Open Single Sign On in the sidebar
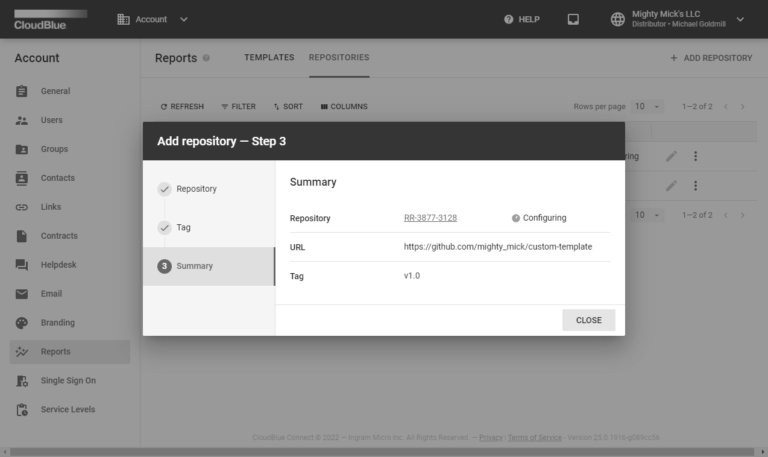 tap(70, 381)
